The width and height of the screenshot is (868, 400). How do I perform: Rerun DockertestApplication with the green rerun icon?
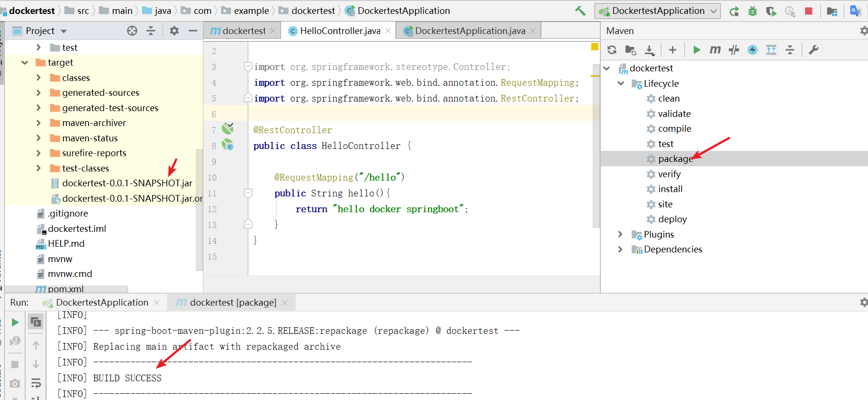pyautogui.click(x=734, y=11)
